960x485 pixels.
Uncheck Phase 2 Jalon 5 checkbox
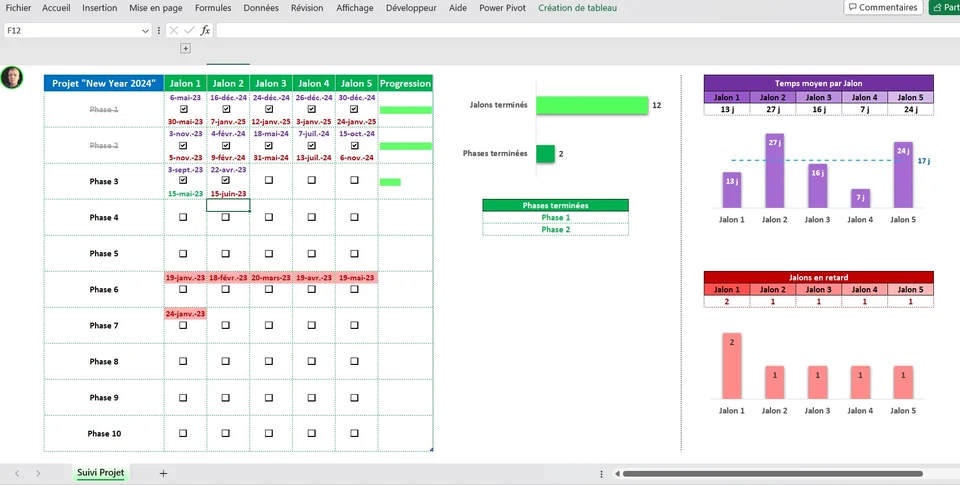(x=354, y=145)
